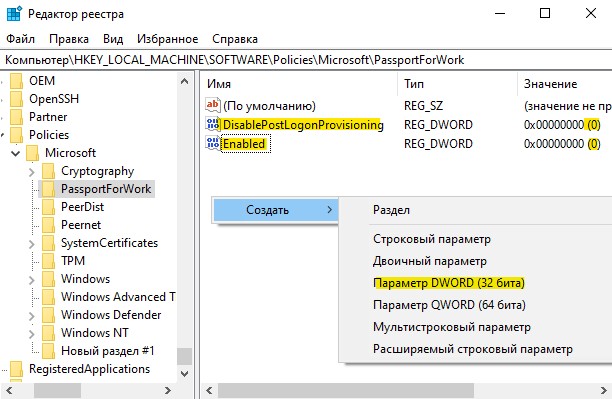The height and width of the screenshot is (399, 612).
Task: Choose Мультистроковый параметр from submenu
Action: tap(452, 327)
